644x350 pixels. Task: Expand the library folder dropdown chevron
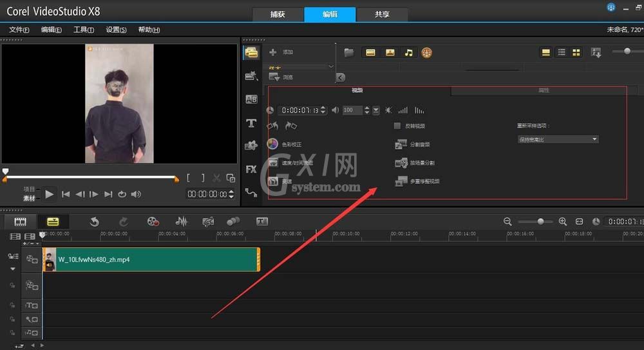coord(331,66)
